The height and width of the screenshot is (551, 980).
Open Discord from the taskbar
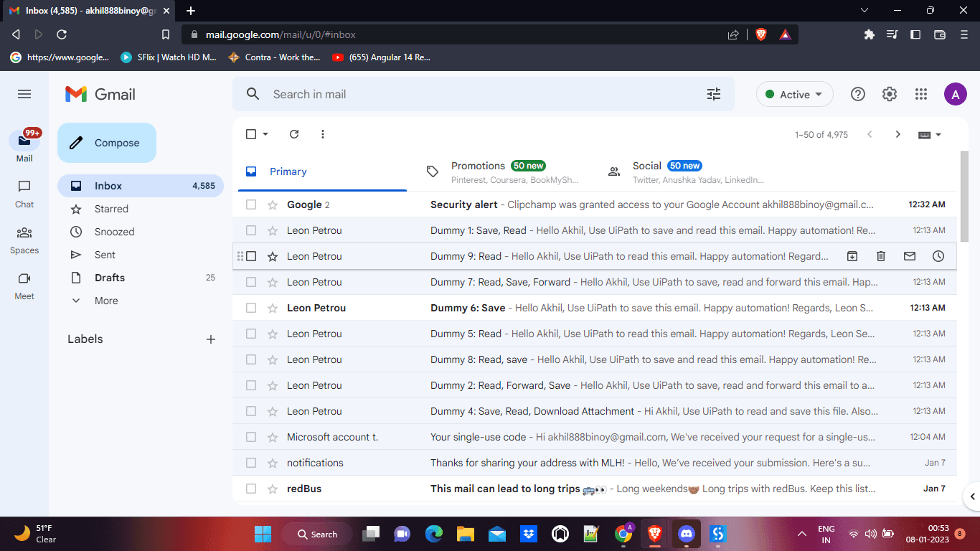(687, 534)
